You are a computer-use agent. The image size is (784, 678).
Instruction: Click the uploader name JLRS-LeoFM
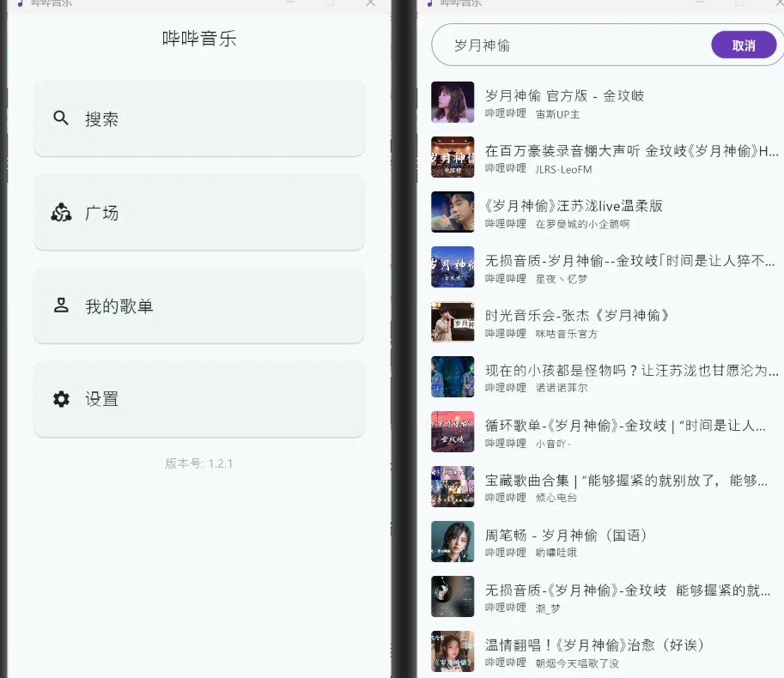click(563, 169)
